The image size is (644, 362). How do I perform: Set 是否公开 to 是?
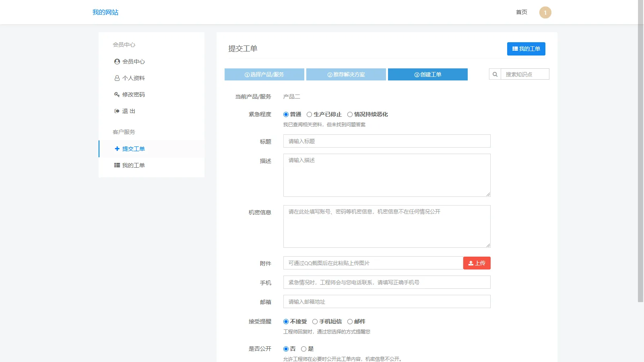(304, 349)
